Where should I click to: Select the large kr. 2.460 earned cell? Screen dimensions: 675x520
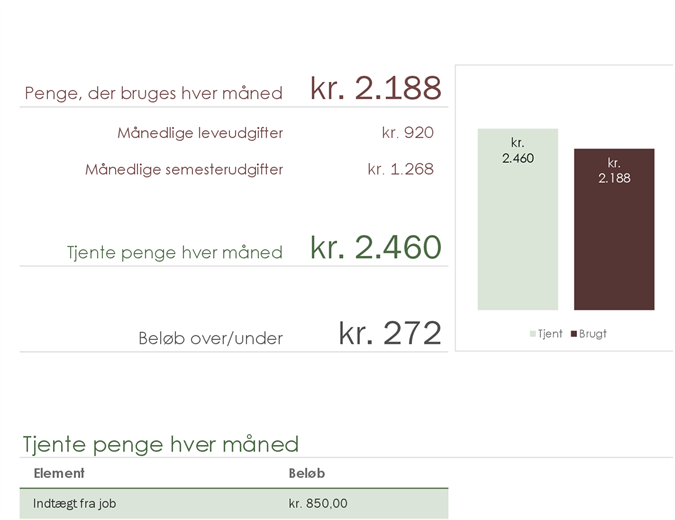tap(376, 248)
